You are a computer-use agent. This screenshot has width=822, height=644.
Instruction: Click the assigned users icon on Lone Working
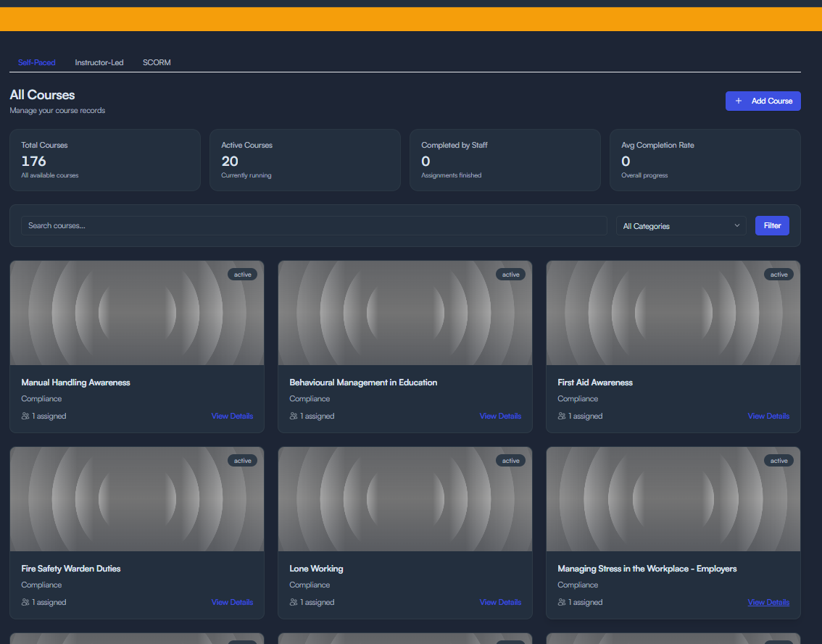294,602
